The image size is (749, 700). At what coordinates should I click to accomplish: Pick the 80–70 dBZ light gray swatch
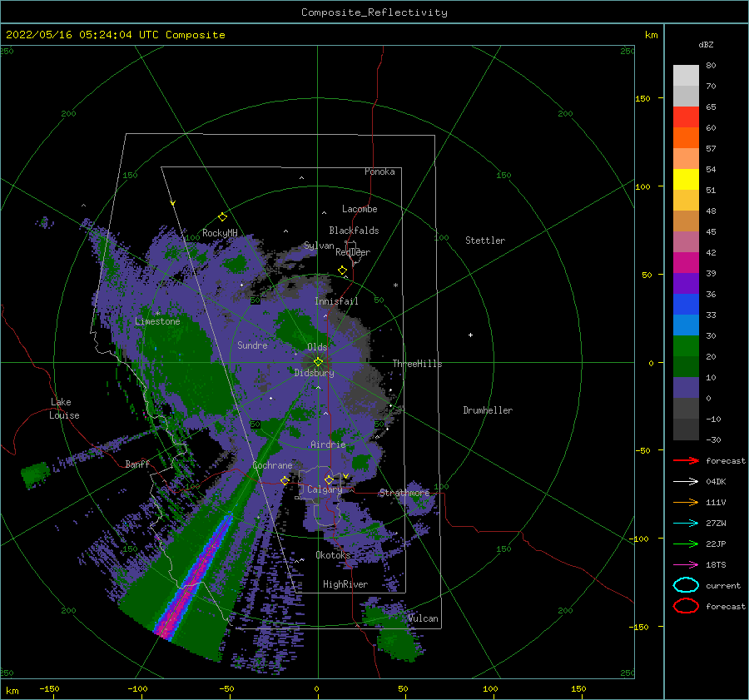(686, 75)
